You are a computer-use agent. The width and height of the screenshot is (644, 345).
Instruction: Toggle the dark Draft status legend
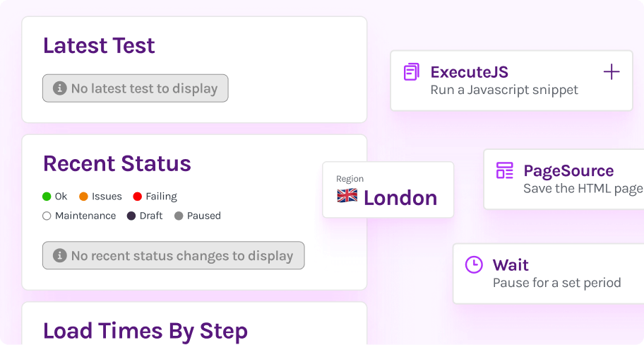[131, 216]
